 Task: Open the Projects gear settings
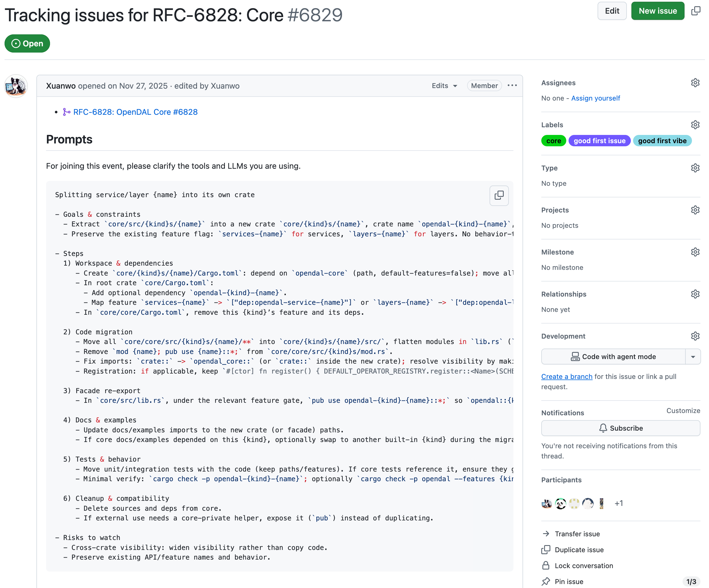point(695,210)
